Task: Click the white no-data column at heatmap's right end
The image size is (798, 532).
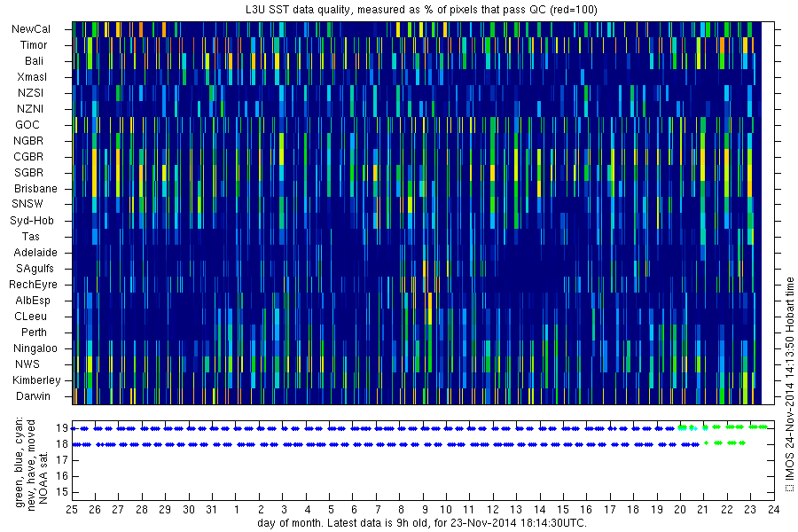Action: 768,214
